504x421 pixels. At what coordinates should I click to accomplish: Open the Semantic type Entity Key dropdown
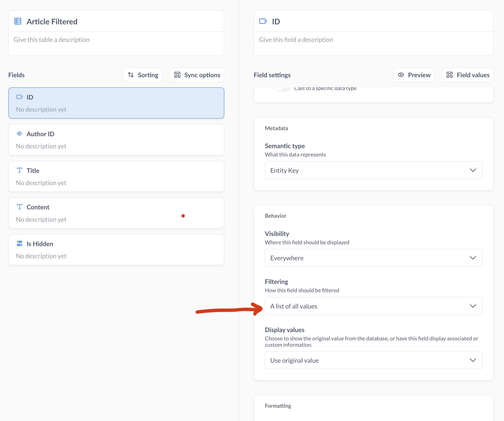(373, 170)
